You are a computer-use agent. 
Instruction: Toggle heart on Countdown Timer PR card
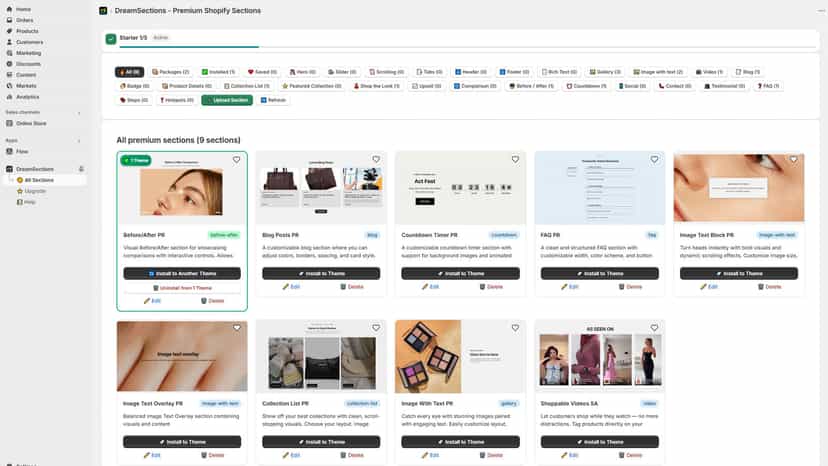point(515,160)
